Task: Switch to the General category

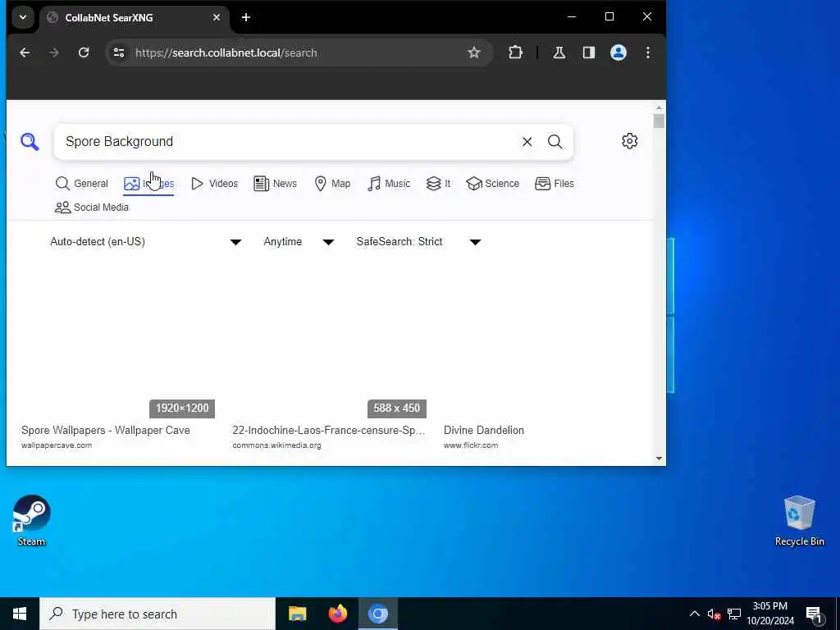Action: pyautogui.click(x=81, y=184)
